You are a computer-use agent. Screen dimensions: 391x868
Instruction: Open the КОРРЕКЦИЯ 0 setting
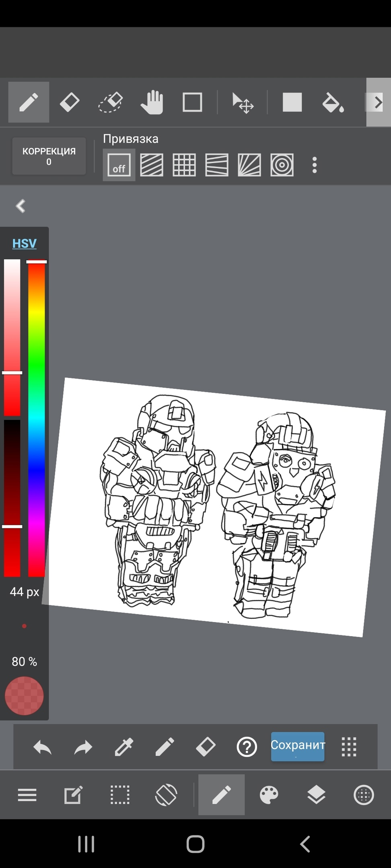[49, 156]
